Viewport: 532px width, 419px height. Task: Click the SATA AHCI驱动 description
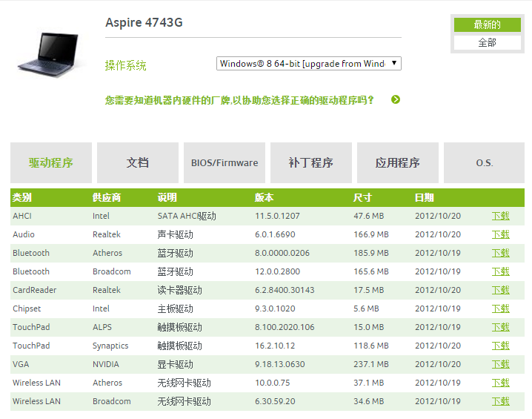tap(187, 216)
